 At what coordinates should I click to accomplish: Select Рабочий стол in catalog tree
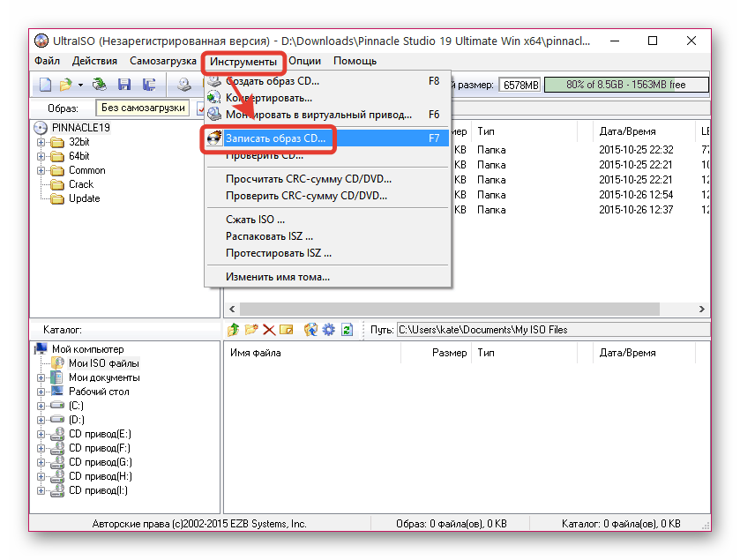[x=99, y=392]
